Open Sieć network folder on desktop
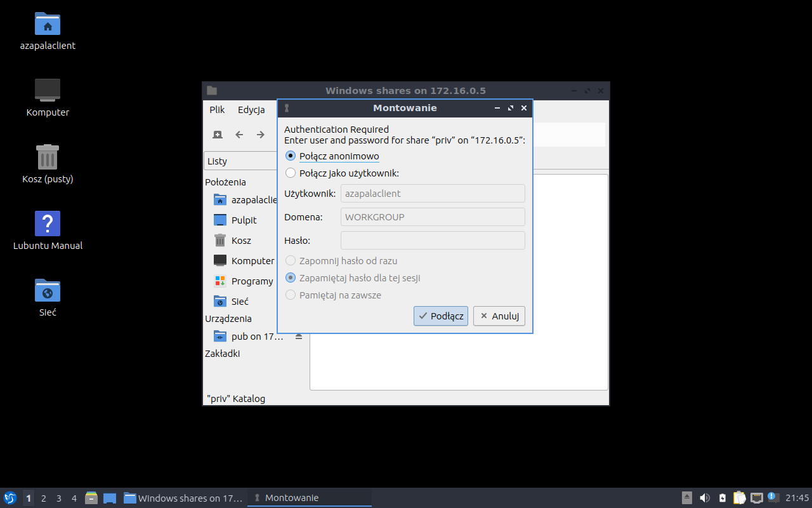The width and height of the screenshot is (812, 508). click(x=48, y=297)
